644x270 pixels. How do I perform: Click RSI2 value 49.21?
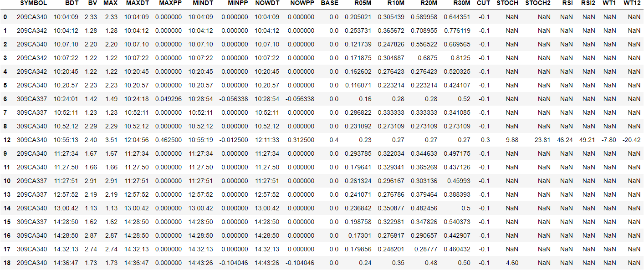(588, 140)
